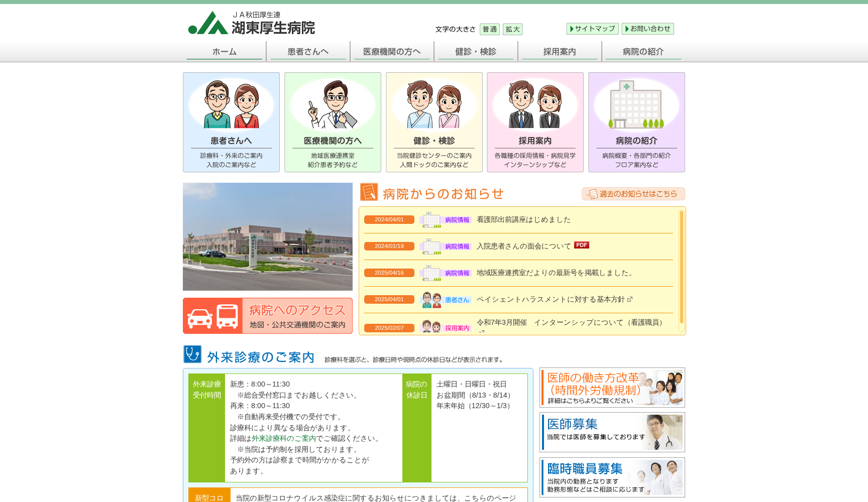Click the hospital building icon on 2024/04/01 news
868x502 pixels.
click(x=431, y=219)
